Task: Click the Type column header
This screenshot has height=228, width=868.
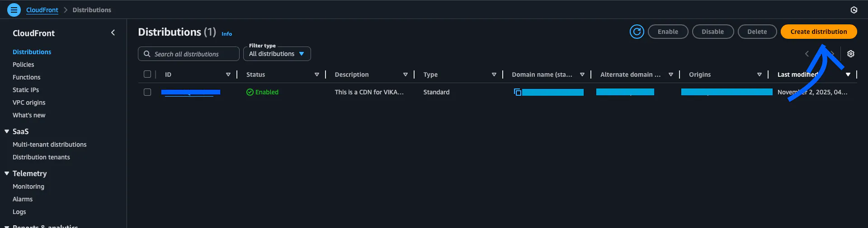Action: (x=430, y=74)
